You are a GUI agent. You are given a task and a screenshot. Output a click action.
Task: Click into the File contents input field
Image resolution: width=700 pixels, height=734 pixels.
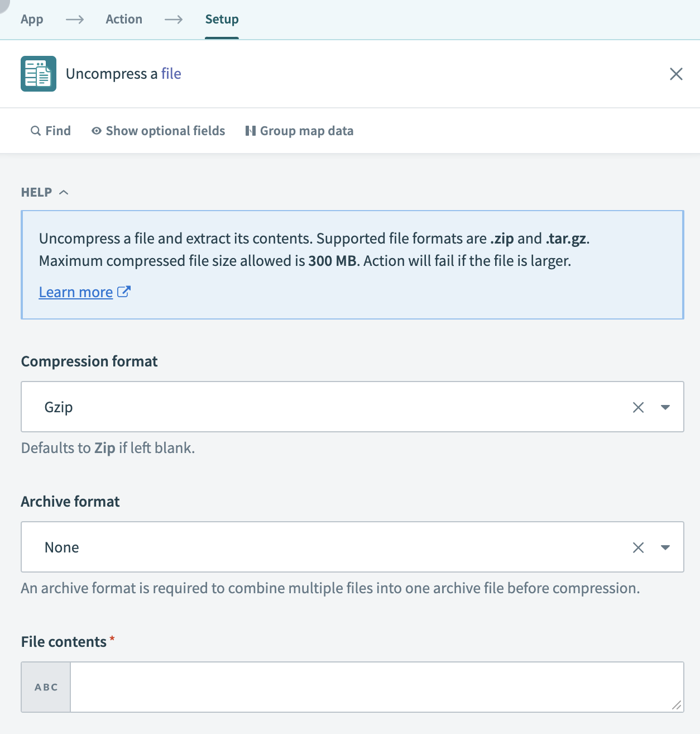368,687
